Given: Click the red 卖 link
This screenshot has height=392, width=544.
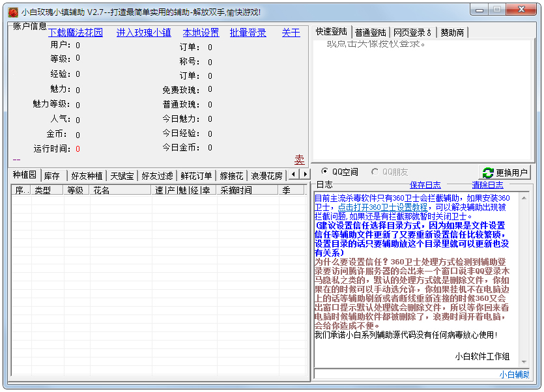Looking at the screenshot, I should click(x=301, y=159).
